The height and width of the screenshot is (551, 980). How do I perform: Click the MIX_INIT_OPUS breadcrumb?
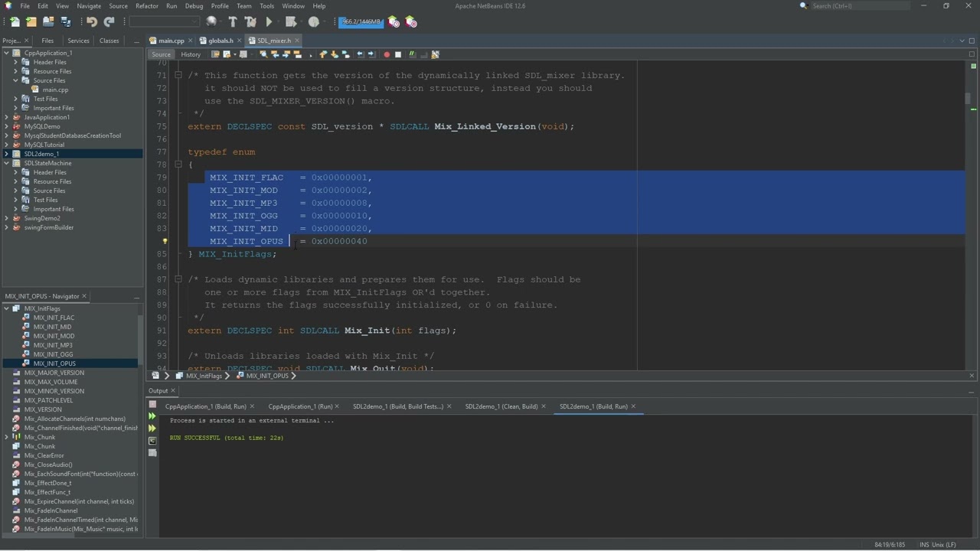pos(267,376)
